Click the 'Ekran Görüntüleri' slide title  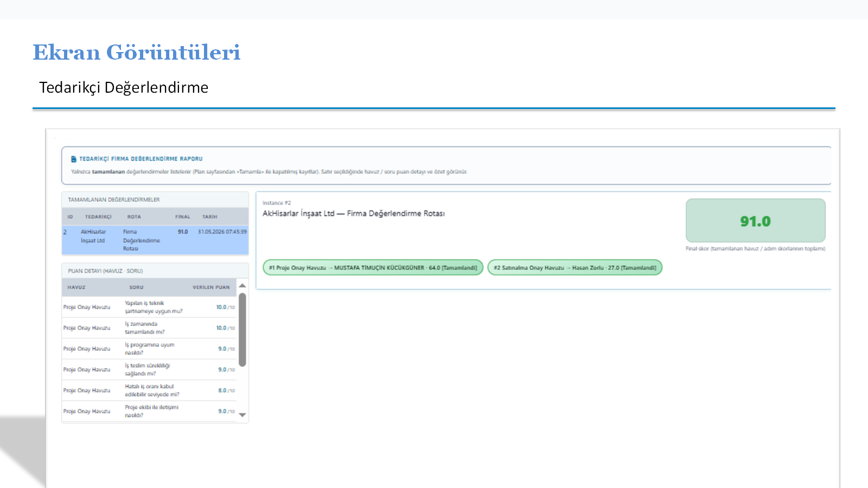point(137,52)
